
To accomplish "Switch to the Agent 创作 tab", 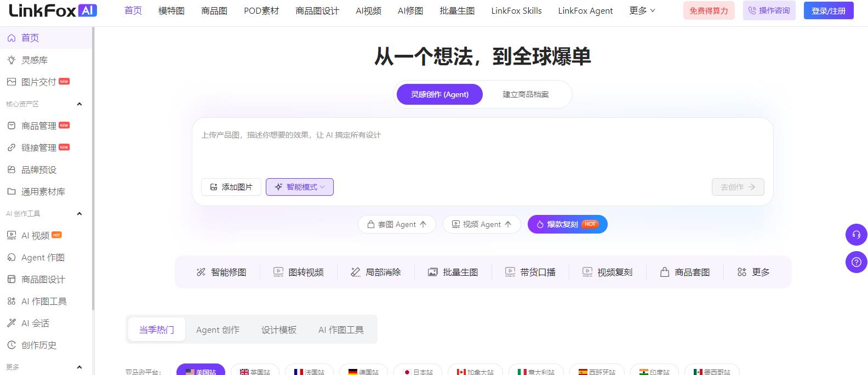I will pos(218,329).
